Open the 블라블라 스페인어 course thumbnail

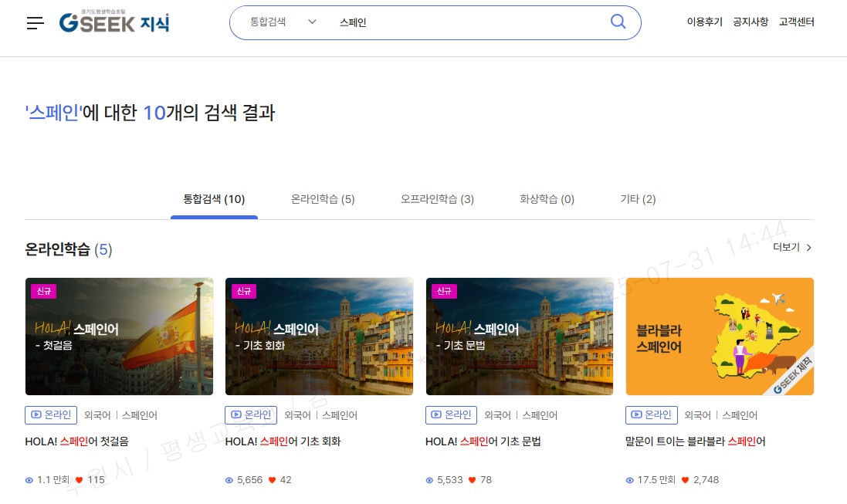720,337
